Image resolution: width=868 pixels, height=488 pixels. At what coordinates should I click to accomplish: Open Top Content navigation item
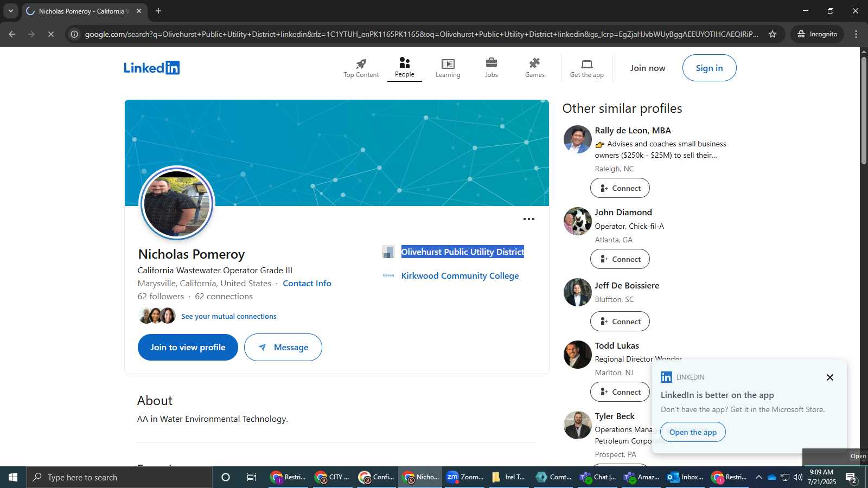[x=361, y=68]
